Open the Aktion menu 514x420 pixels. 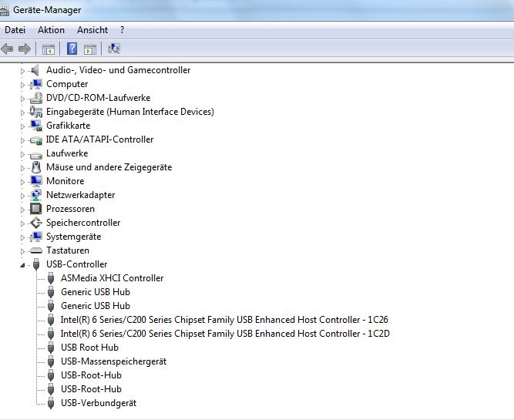coord(51,30)
